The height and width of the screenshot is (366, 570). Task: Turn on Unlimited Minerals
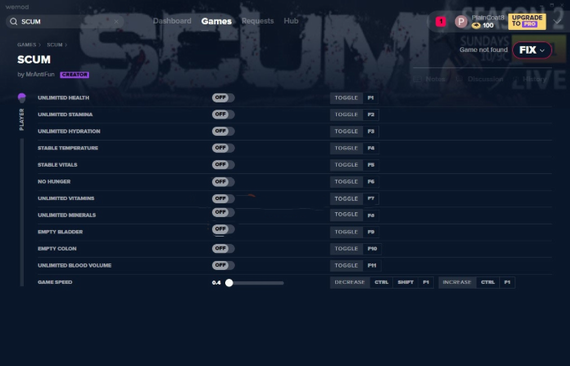tap(223, 212)
